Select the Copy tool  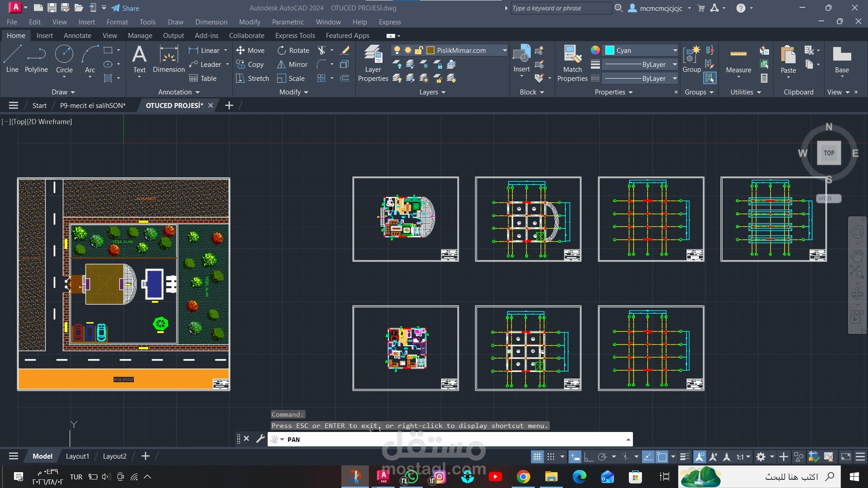click(x=250, y=64)
